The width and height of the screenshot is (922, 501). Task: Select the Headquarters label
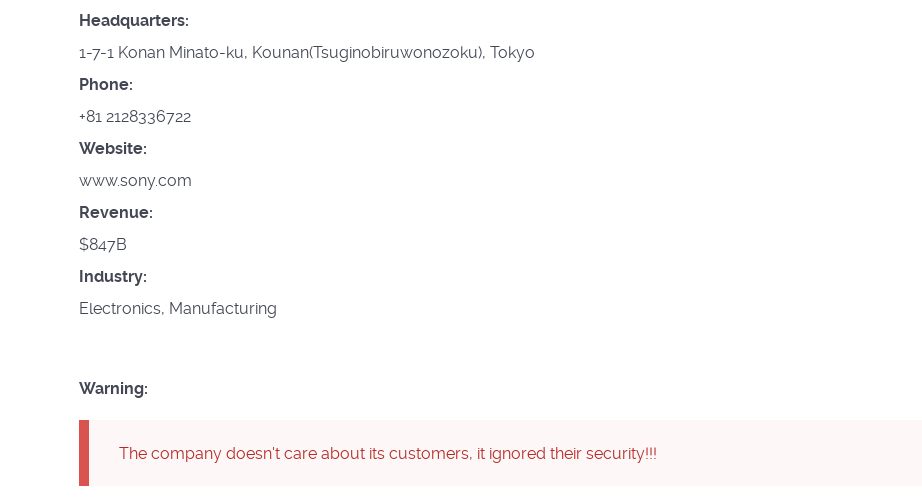tap(133, 21)
